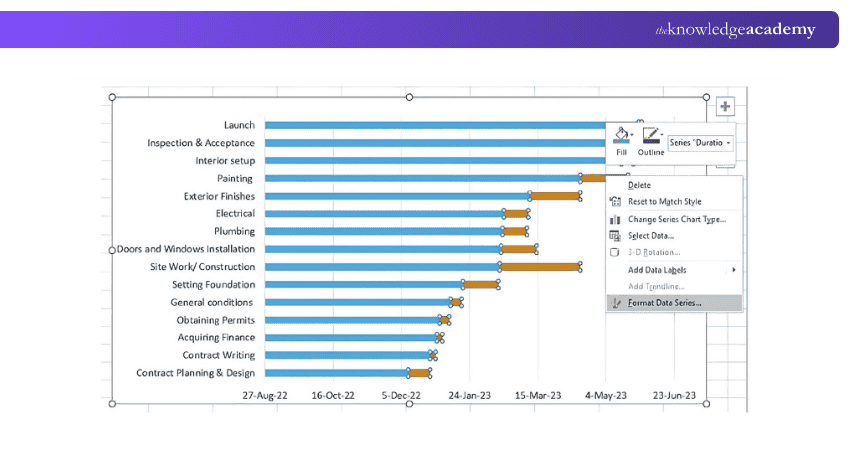Click the top-center chart resize handle
Viewport: 850px width, 450px height.
(409, 97)
